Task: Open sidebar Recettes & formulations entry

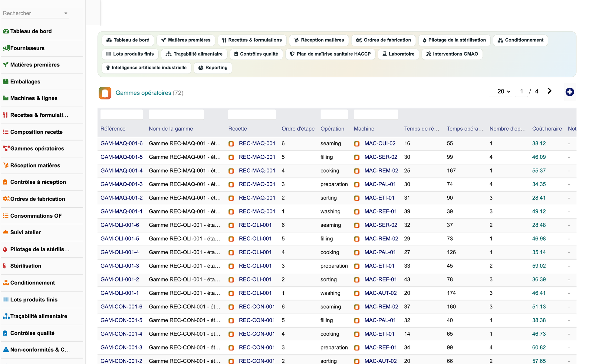Action: coord(35,115)
